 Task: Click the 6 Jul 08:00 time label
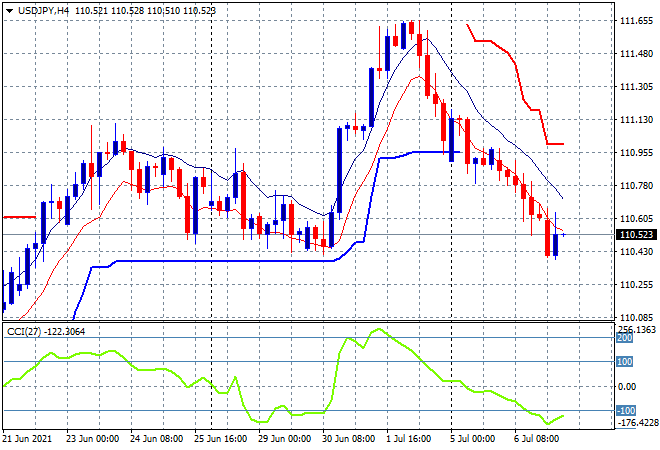tap(537, 439)
